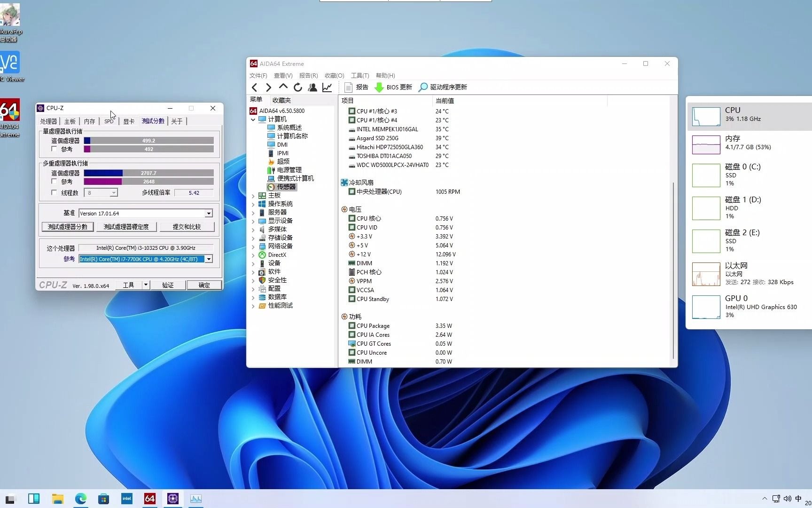Expand the 性能测试 tree node

pyautogui.click(x=253, y=306)
